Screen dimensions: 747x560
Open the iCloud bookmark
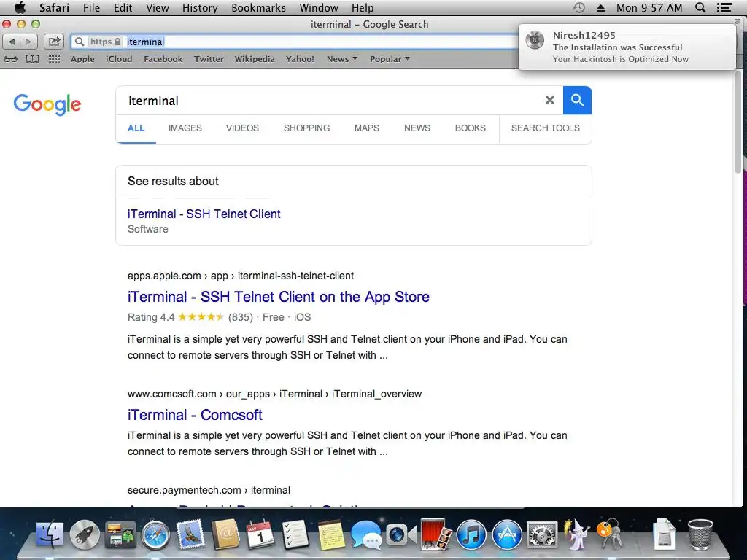(x=119, y=59)
